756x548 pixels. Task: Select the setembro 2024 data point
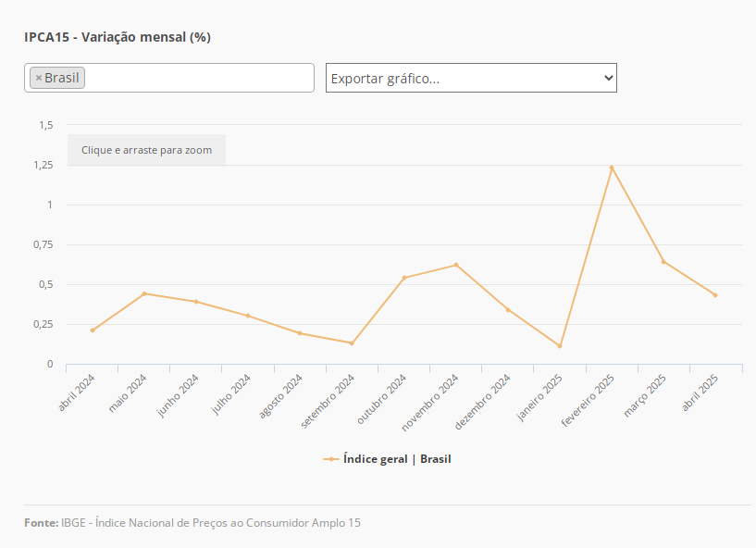[x=352, y=343]
